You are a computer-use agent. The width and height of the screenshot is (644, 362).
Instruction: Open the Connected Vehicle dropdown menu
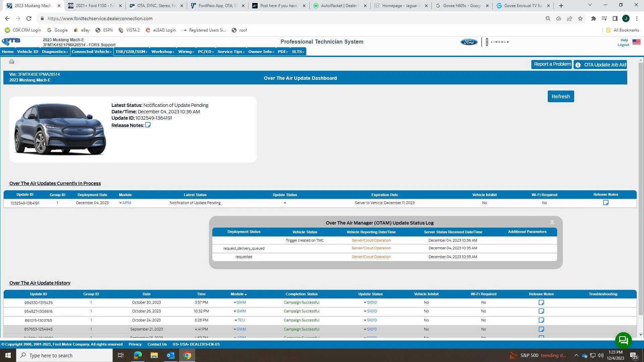click(x=92, y=52)
